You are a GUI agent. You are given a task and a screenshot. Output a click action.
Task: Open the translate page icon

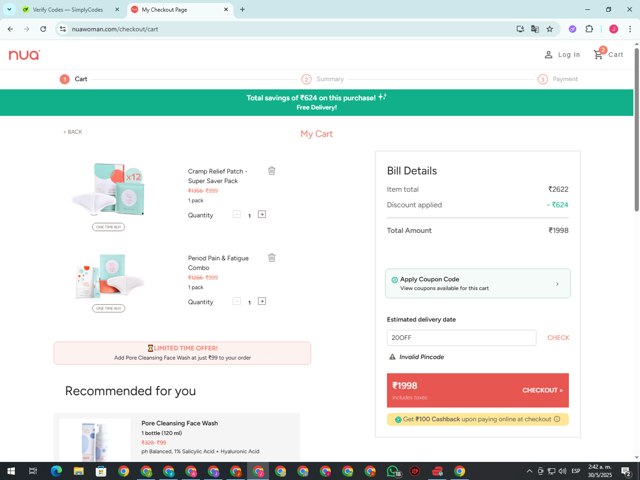click(535, 29)
